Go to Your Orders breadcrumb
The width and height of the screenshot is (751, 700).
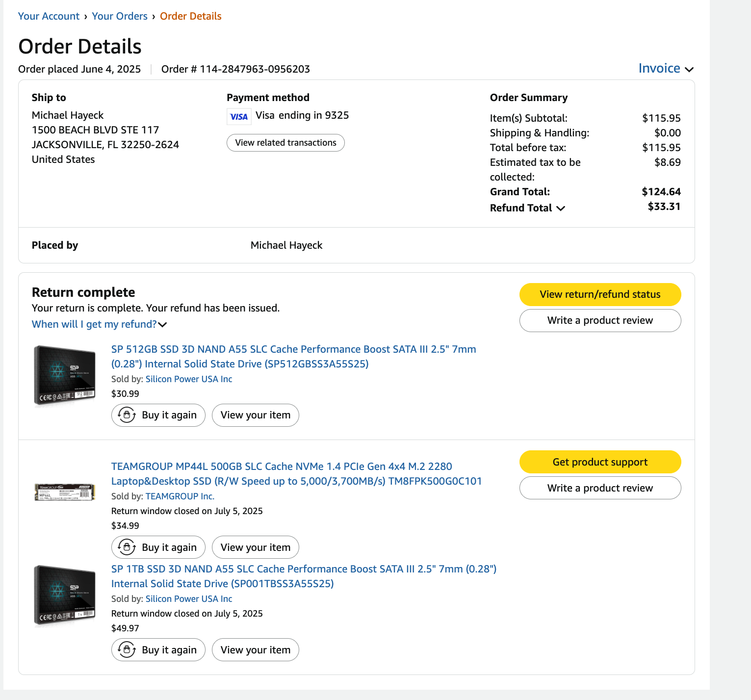click(120, 16)
